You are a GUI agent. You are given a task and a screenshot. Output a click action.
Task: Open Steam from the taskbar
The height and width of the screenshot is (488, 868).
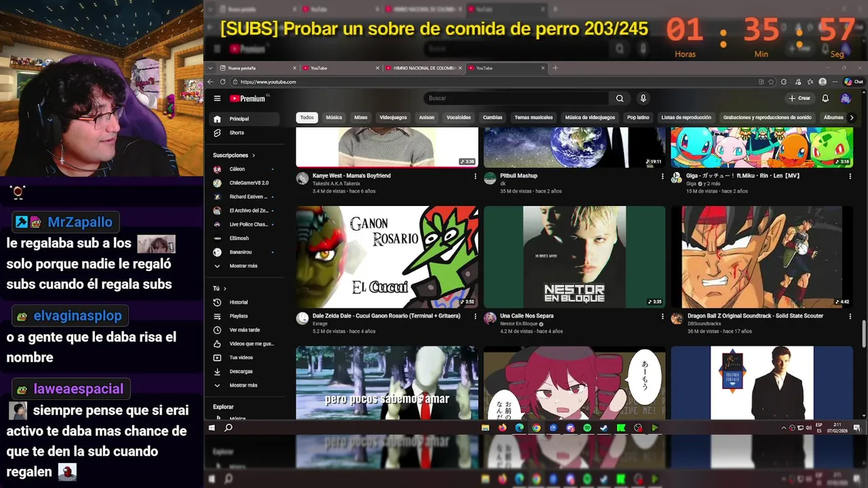(604, 428)
